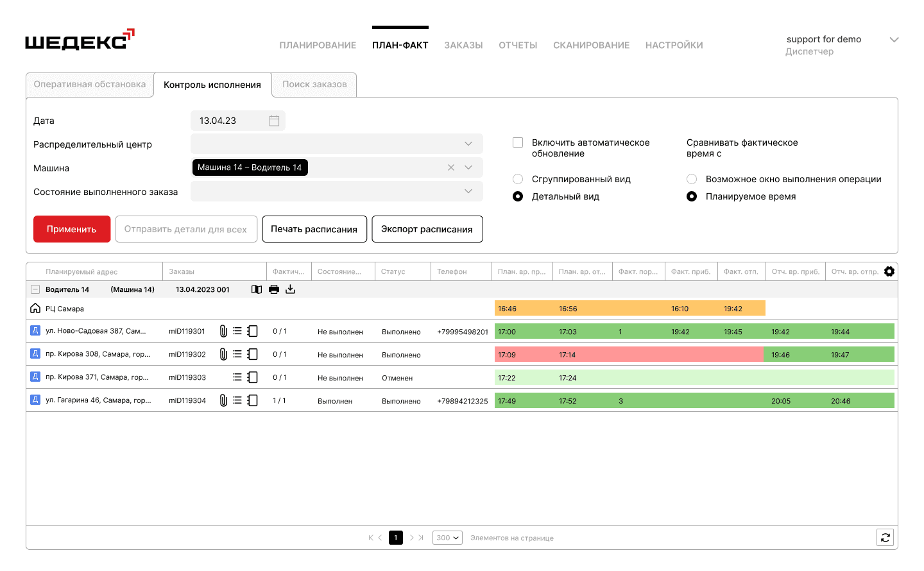
Task: Select Сгруппированный вид radio button
Action: (518, 179)
